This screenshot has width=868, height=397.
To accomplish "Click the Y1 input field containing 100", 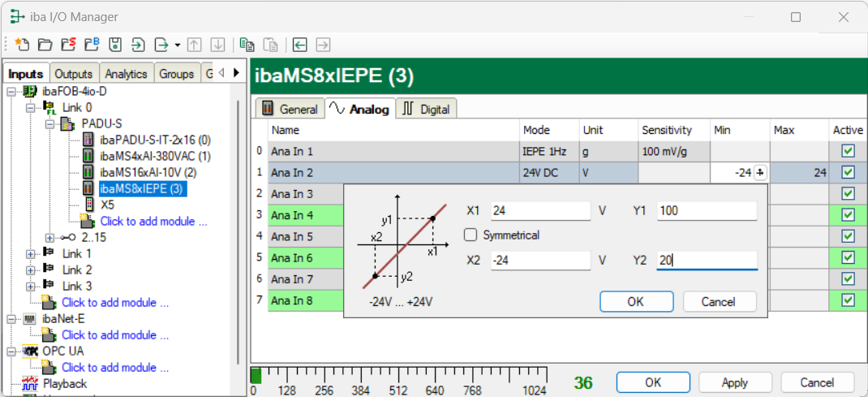I will 707,211.
